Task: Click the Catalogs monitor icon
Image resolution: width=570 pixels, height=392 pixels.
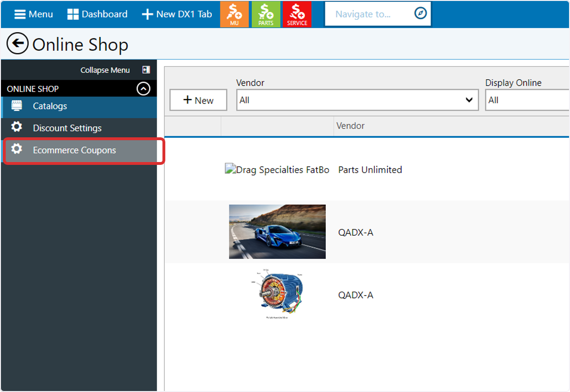Action: (x=17, y=105)
